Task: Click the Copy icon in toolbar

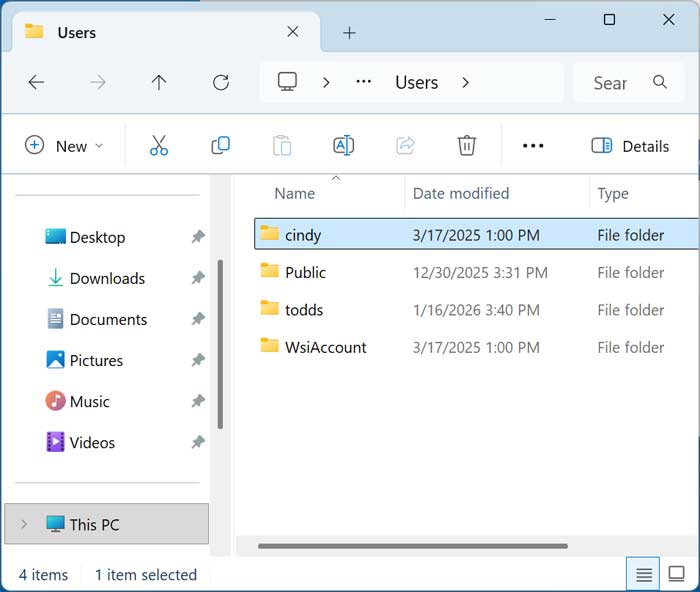Action: point(221,146)
